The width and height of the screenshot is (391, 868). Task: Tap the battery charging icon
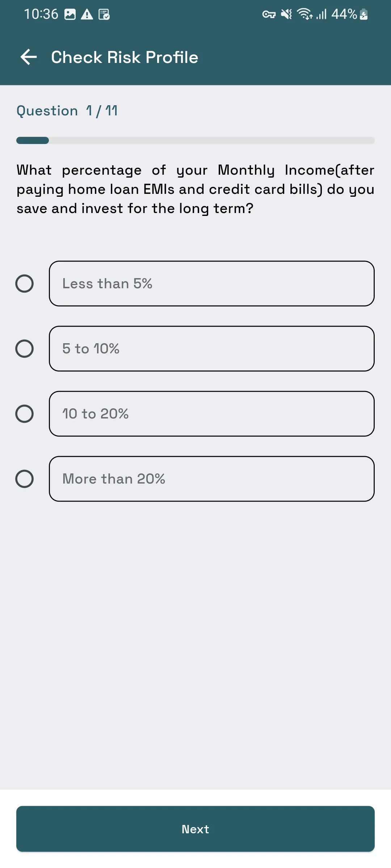[364, 14]
